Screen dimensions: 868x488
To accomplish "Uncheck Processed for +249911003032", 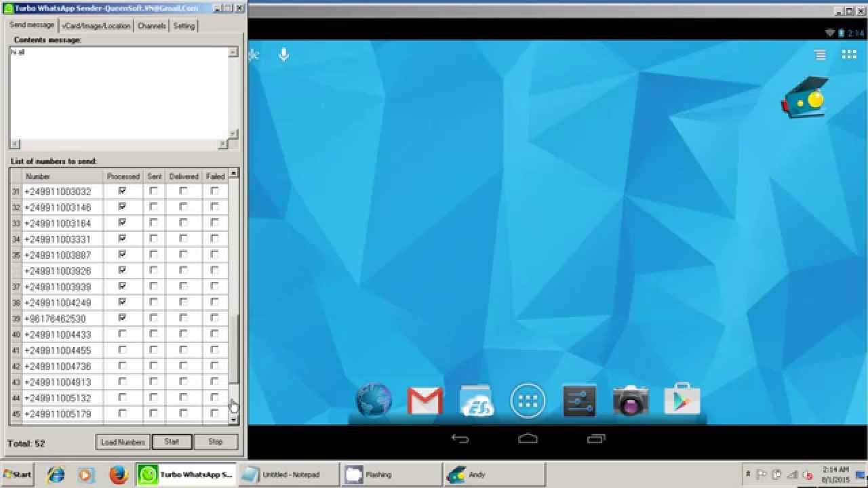I will tap(123, 191).
